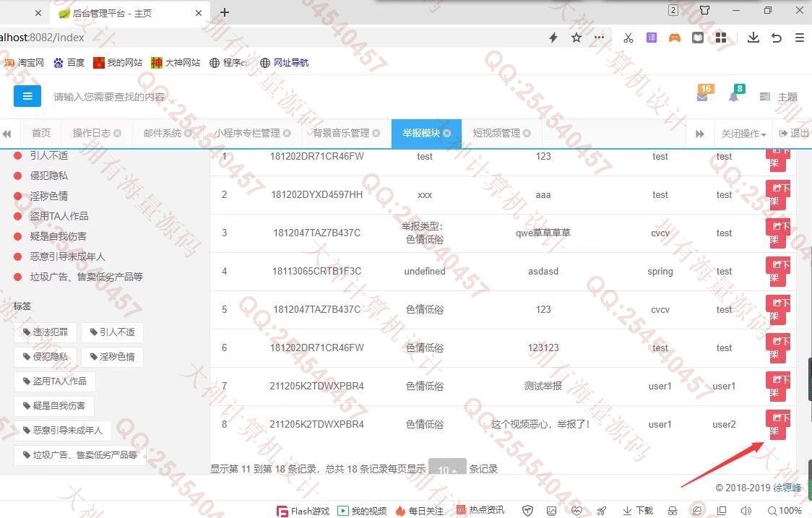Open the page size dropdown showing 10
Viewport: 812px width, 518px height.
[x=447, y=467]
